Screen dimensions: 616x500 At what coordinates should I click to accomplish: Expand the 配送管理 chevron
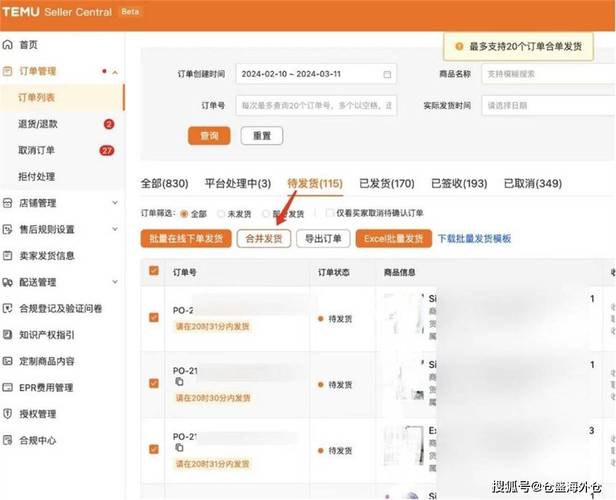[115, 282]
